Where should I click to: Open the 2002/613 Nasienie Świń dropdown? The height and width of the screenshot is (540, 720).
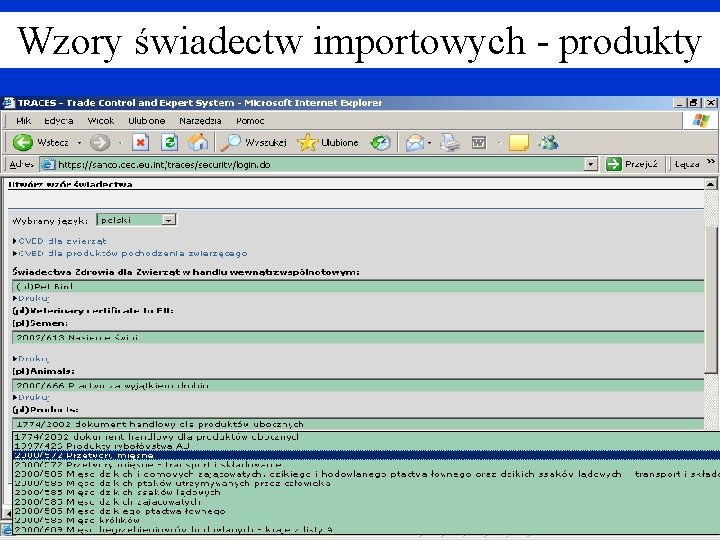click(358, 338)
